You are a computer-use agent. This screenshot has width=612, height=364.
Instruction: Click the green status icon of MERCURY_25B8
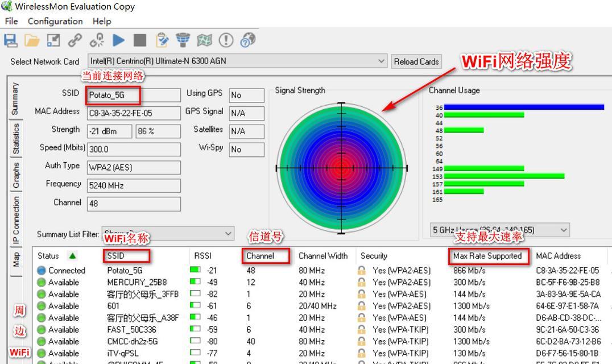tap(42, 282)
